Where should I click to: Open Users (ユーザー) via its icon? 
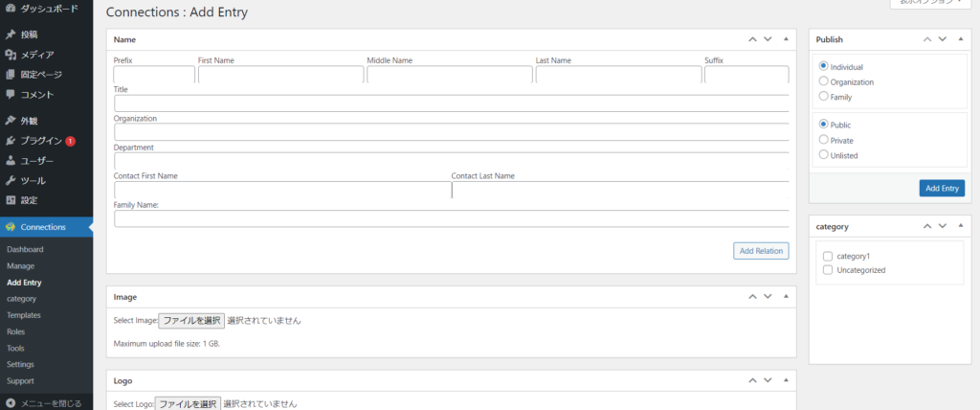pos(11,161)
